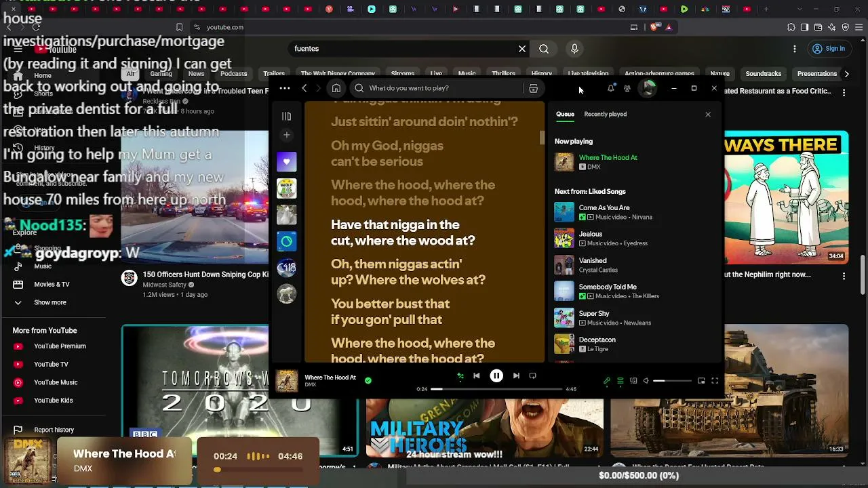Pause the playing Spotify track
Viewport: 868px width, 488px height.
[496, 375]
